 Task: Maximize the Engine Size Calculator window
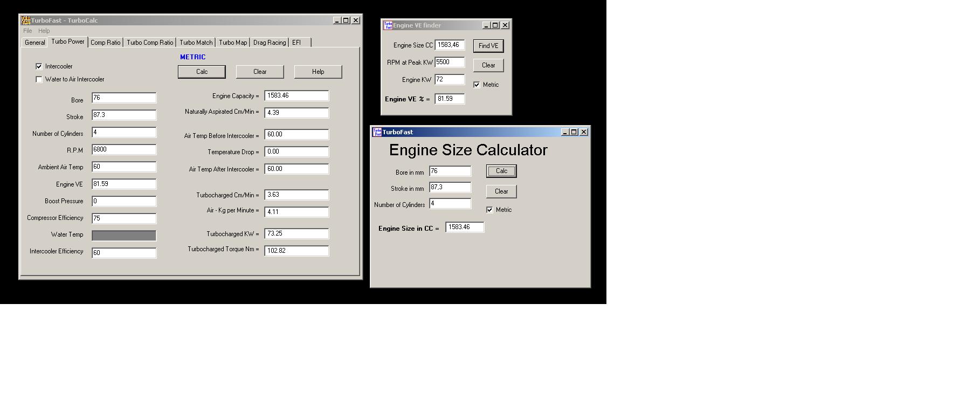pyautogui.click(x=574, y=132)
